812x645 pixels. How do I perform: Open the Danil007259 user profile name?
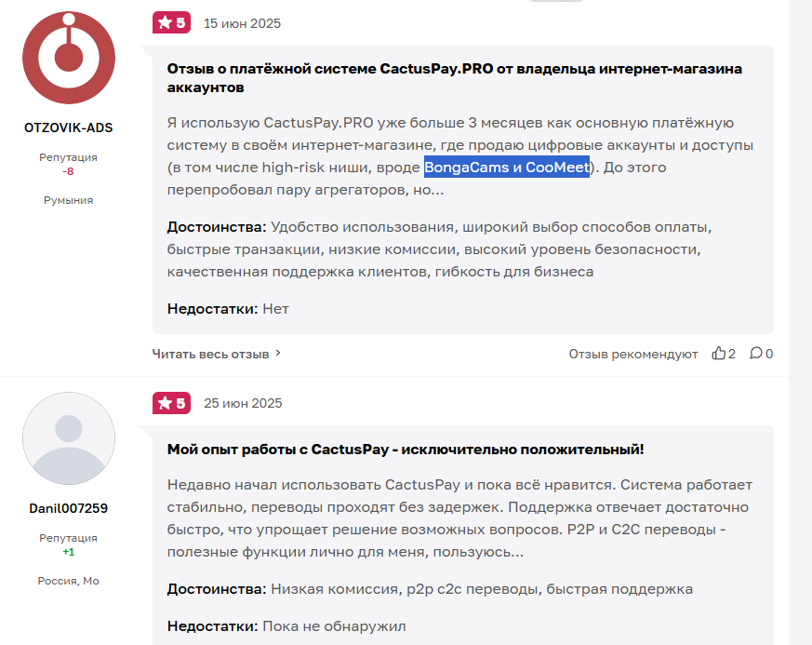pos(68,508)
